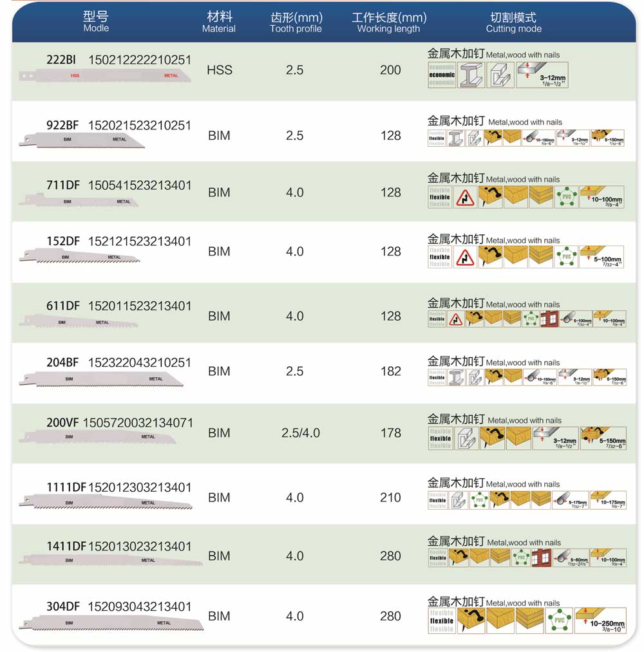The height and width of the screenshot is (652, 644).
Task: Select the 1111DF saw blade image
Action: [105, 502]
